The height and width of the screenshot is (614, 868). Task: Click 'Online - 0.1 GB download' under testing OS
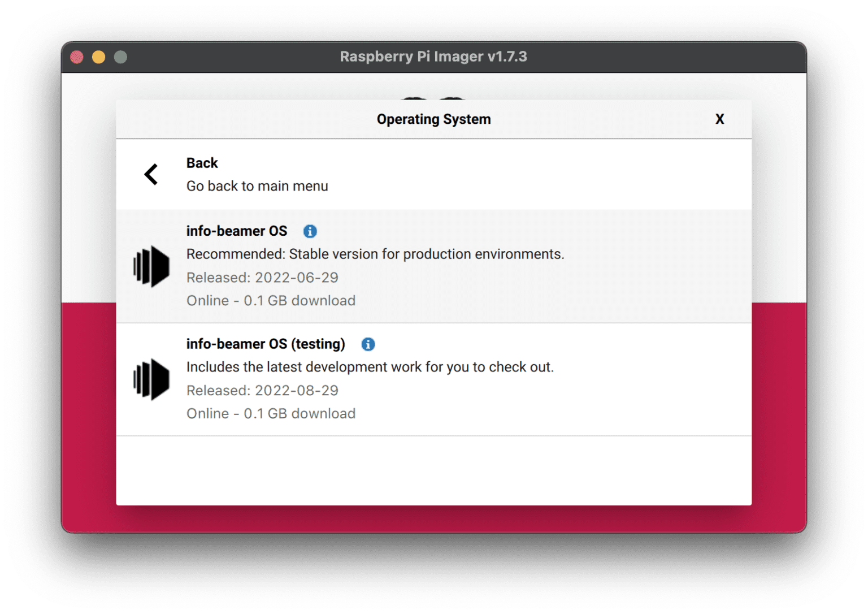(271, 414)
